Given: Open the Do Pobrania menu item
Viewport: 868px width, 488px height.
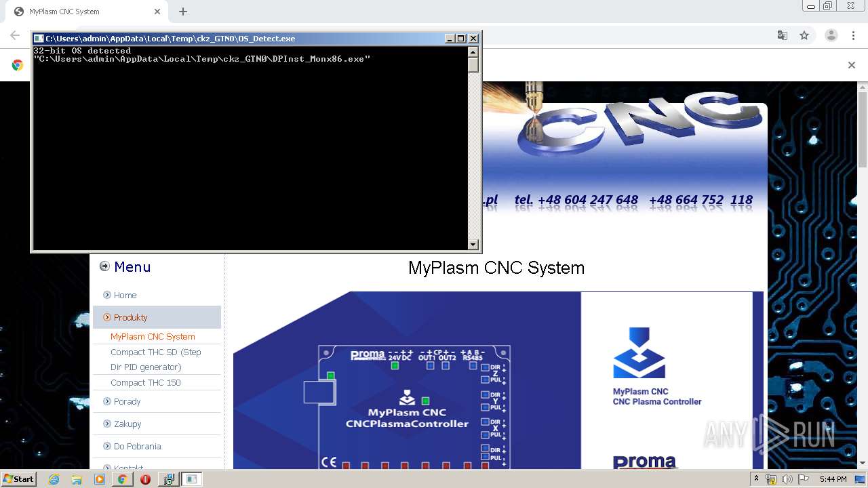Looking at the screenshot, I should (137, 446).
